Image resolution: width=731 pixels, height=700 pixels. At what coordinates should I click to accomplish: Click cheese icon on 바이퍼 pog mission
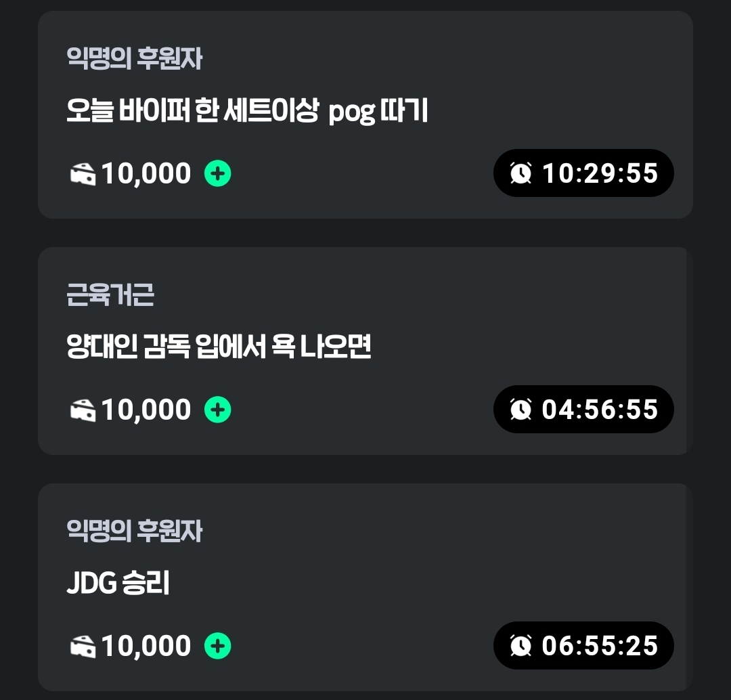pos(83,174)
